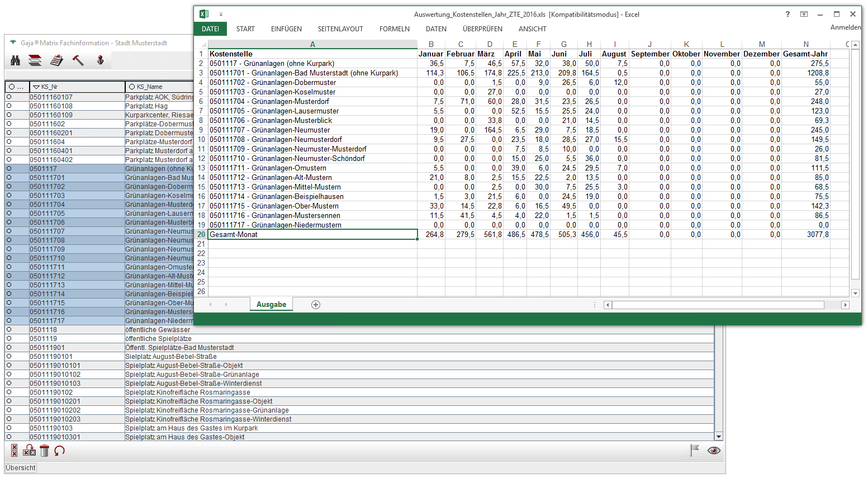Click the clipboard report icon
Viewport: 868px width, 478px height.
(x=56, y=60)
